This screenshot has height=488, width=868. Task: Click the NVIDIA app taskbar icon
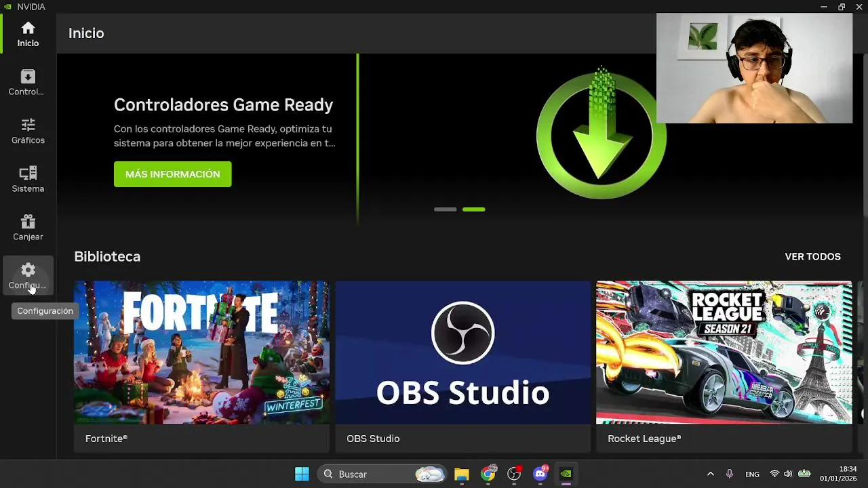[x=566, y=474]
